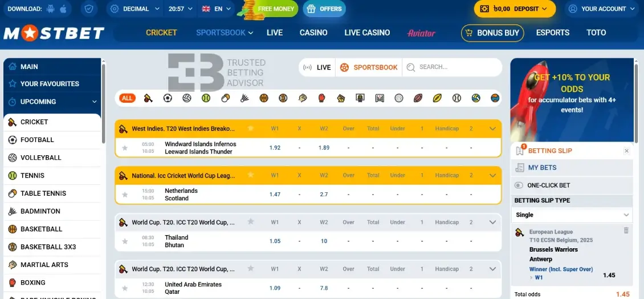
Task: Open the +10% to your odds rocket banner
Action: pos(572,100)
